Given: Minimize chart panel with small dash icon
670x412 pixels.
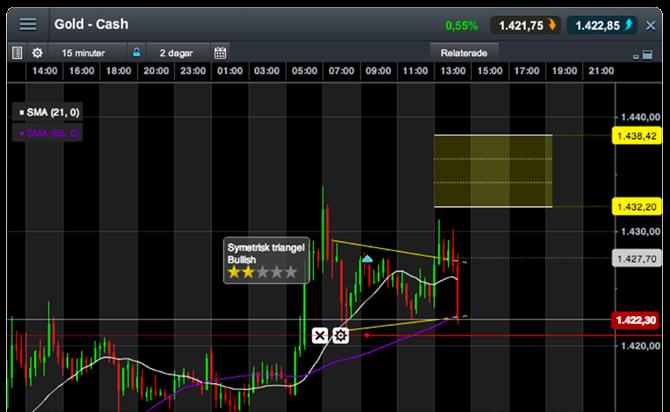Looking at the screenshot, I should click(636, 56).
